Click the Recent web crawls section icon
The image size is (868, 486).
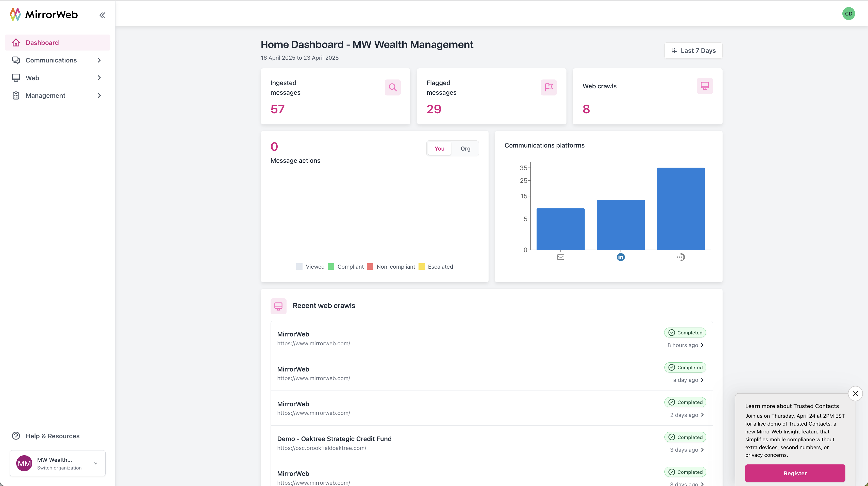[x=278, y=306]
